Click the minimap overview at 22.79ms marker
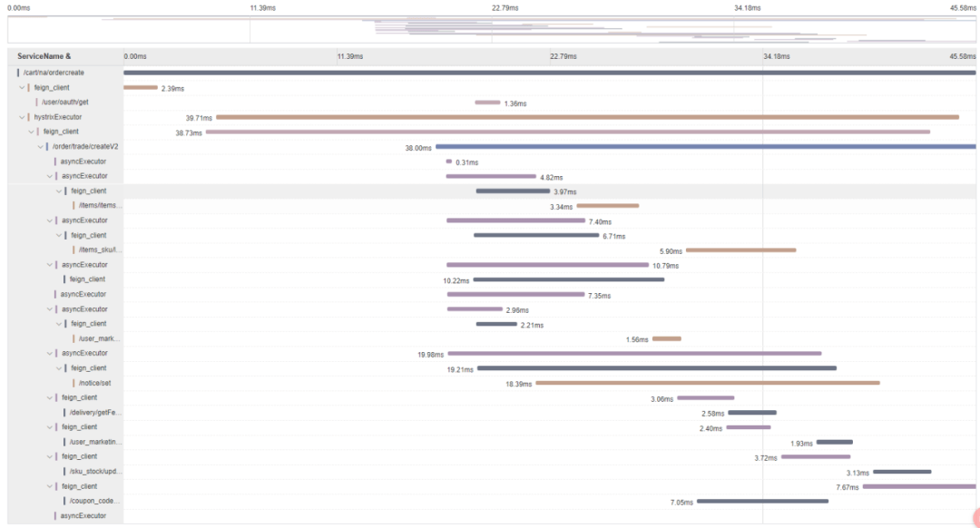This screenshot has height=528, width=980. pyautogui.click(x=492, y=29)
